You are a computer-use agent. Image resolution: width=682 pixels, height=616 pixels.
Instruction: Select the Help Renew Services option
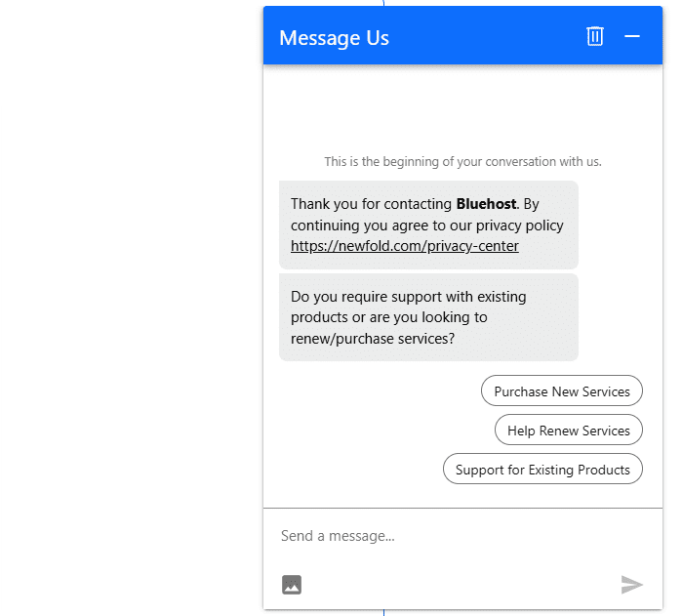[x=569, y=430]
